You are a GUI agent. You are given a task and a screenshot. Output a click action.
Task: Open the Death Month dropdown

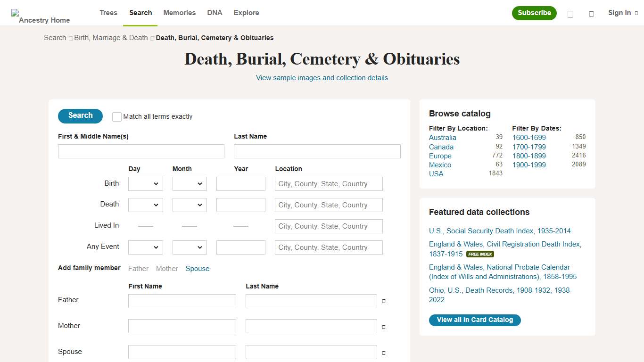[190, 205]
